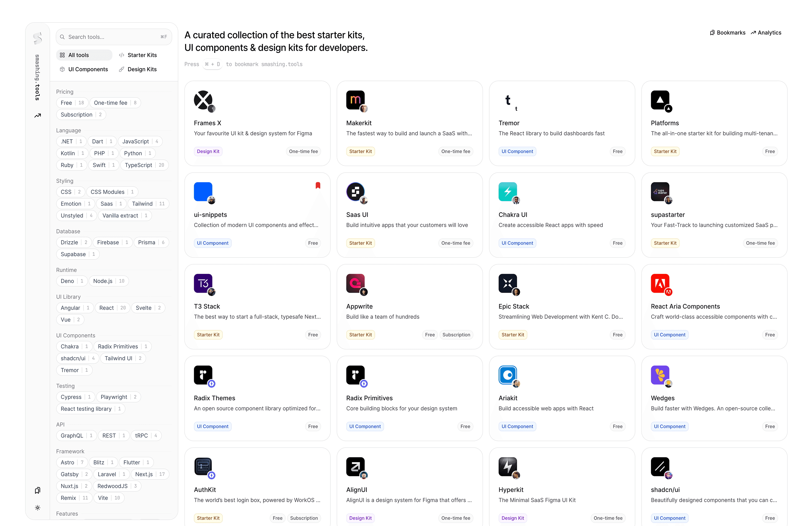The width and height of the screenshot is (812, 526).
Task: Click the Starter Kit tag on Makerkit
Action: (x=360, y=152)
